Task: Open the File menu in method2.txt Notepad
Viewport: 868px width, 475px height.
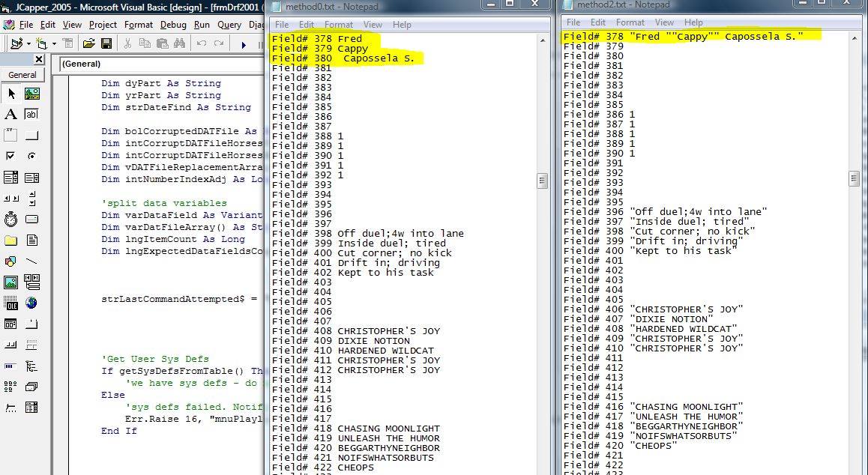Action: point(573,22)
